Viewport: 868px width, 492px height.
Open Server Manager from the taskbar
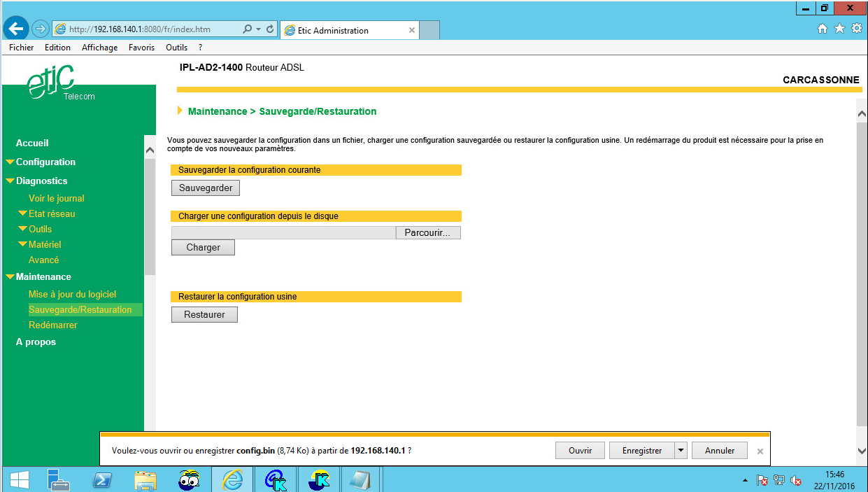click(59, 479)
